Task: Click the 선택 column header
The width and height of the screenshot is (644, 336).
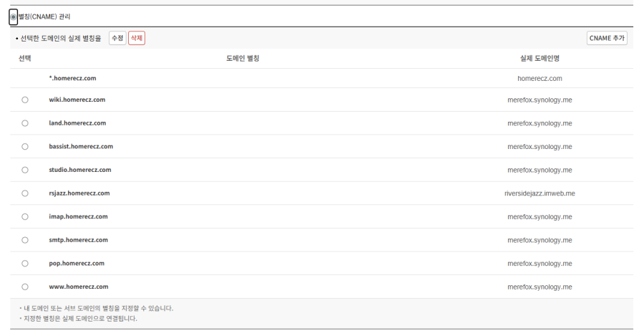Action: point(25,58)
